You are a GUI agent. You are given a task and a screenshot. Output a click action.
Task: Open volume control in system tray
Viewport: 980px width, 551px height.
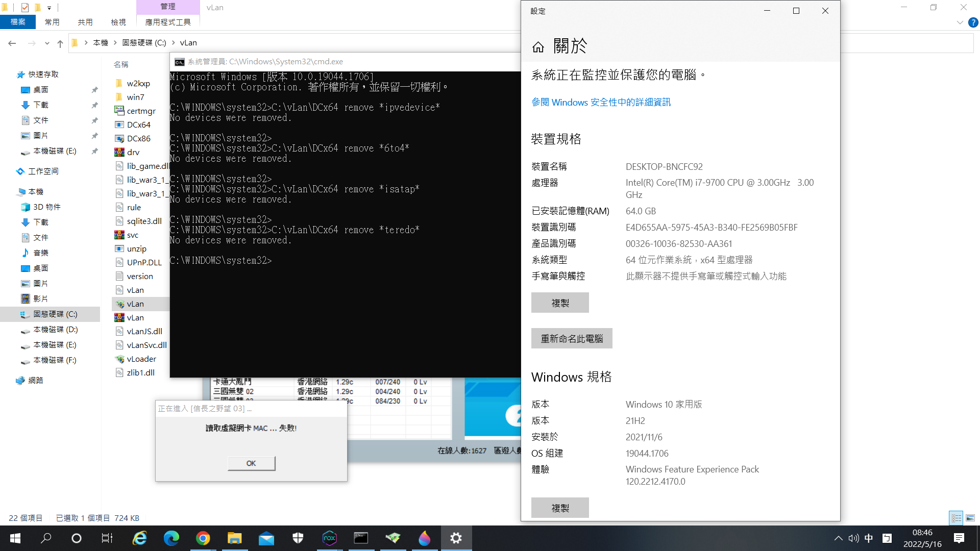(853, 538)
